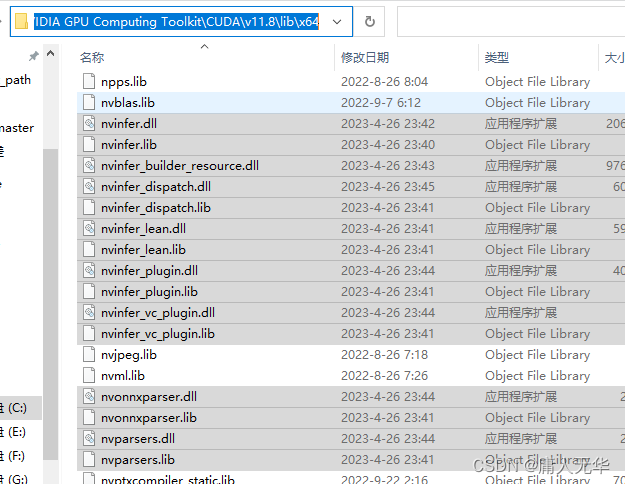Viewport: 625px width, 484px height.
Task: Click the file icon of nvjpeg.lib
Action: click(x=89, y=354)
